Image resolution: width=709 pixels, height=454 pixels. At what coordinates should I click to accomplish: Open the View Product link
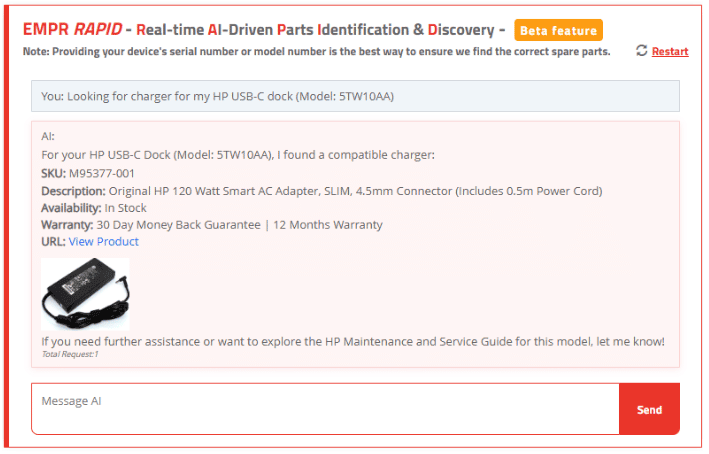[x=103, y=242]
